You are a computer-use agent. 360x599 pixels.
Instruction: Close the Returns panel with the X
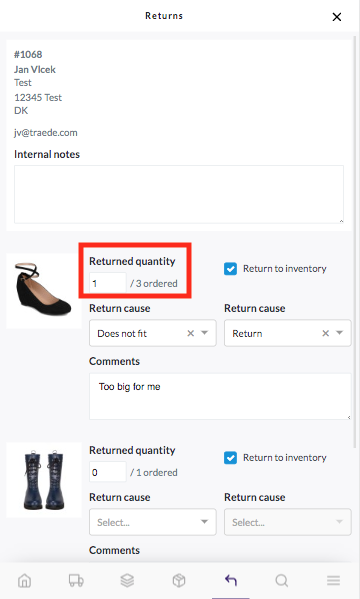[x=337, y=17]
